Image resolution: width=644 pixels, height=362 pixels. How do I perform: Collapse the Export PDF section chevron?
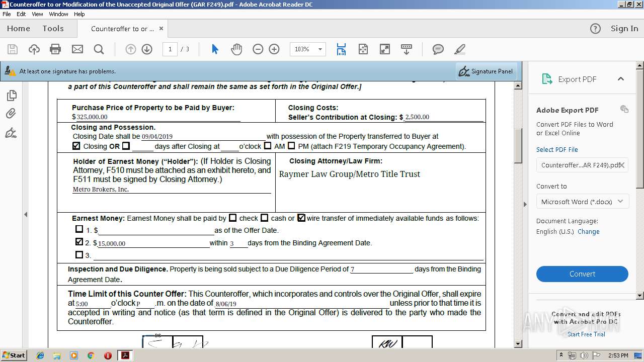point(621,79)
